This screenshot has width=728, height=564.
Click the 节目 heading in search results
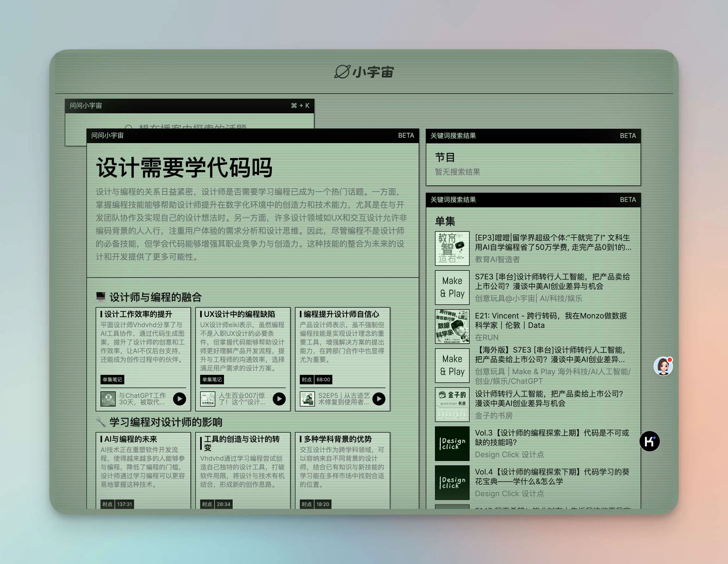coord(445,157)
